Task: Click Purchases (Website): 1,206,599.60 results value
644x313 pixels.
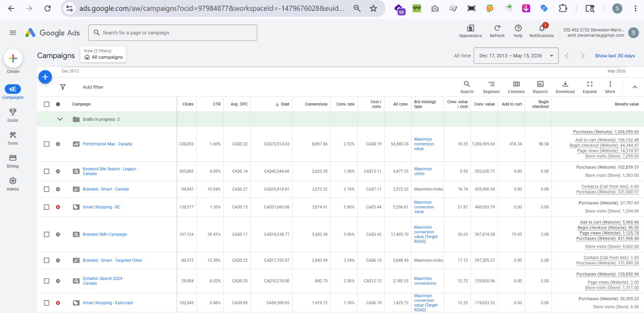Action: click(x=606, y=132)
